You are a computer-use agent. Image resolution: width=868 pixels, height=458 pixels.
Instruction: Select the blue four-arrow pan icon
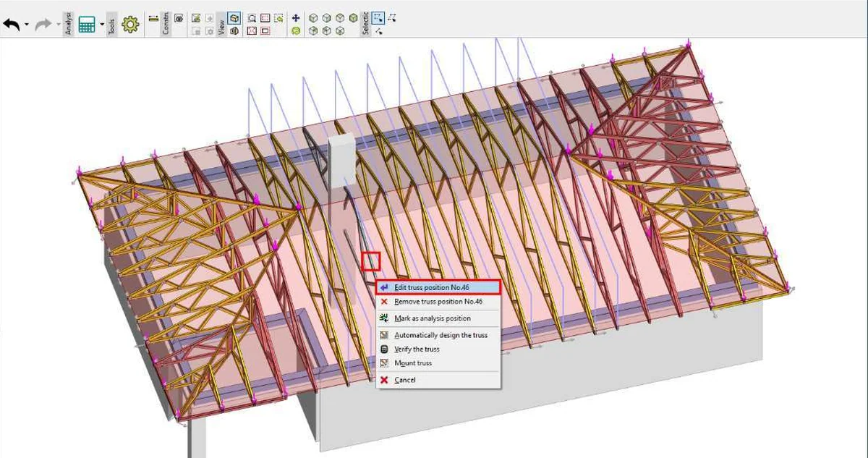[296, 18]
